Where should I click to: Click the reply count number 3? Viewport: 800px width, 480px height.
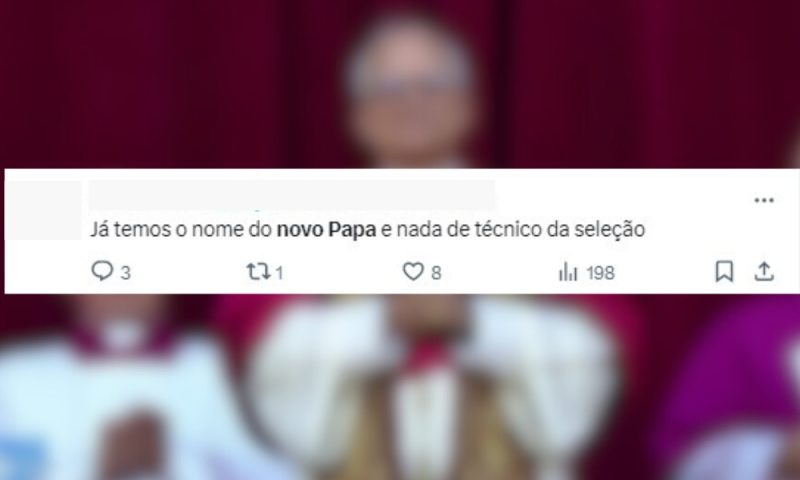tap(126, 273)
